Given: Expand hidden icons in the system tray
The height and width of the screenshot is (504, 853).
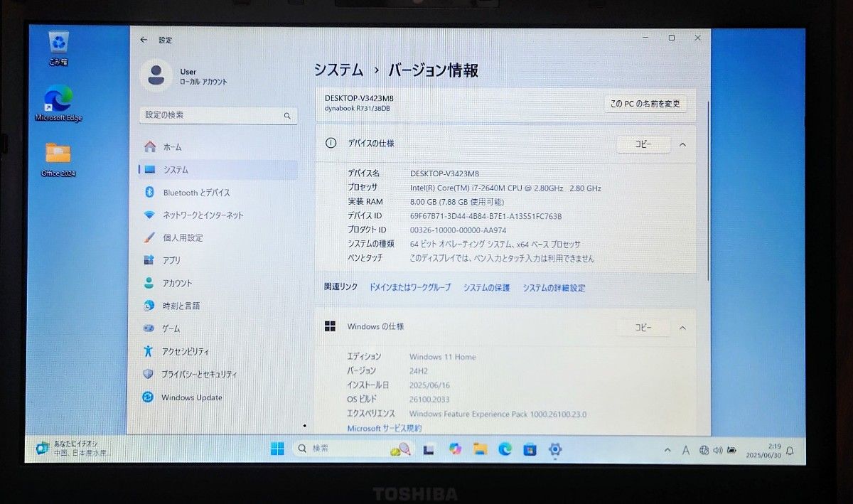Looking at the screenshot, I should pos(668,450).
